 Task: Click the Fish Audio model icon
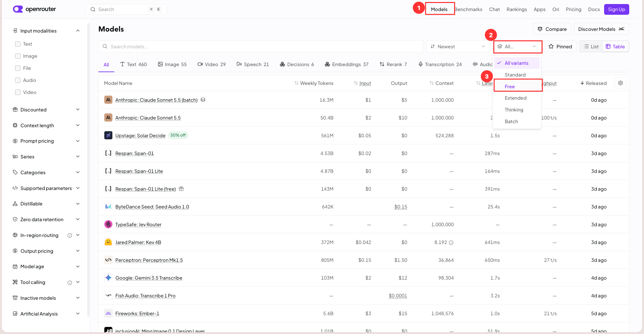(x=108, y=295)
